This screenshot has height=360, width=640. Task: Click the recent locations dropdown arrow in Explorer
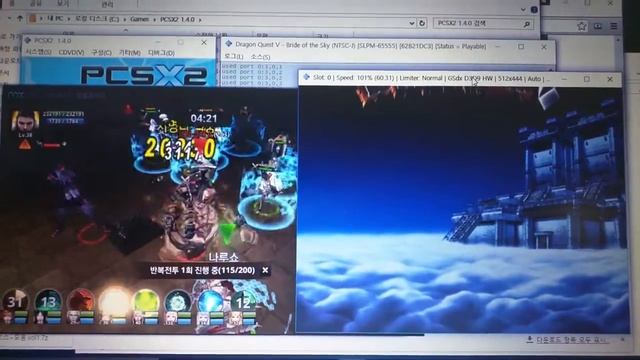(9, 18)
